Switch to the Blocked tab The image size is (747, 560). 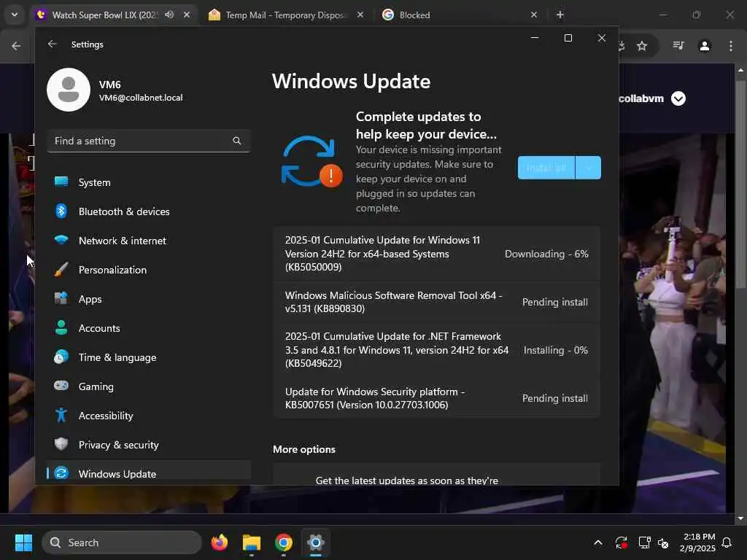414,15
